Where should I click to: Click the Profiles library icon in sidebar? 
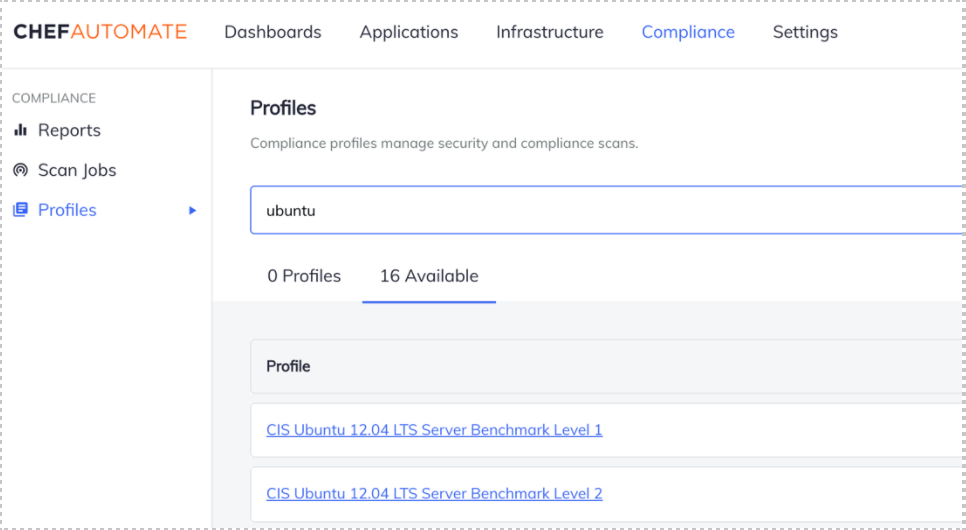tap(20, 210)
